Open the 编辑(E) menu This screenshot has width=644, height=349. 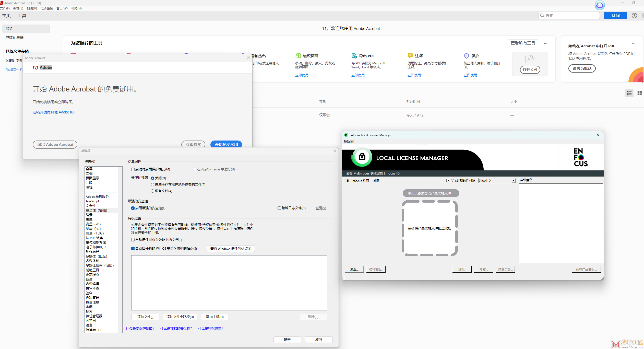(x=18, y=8)
